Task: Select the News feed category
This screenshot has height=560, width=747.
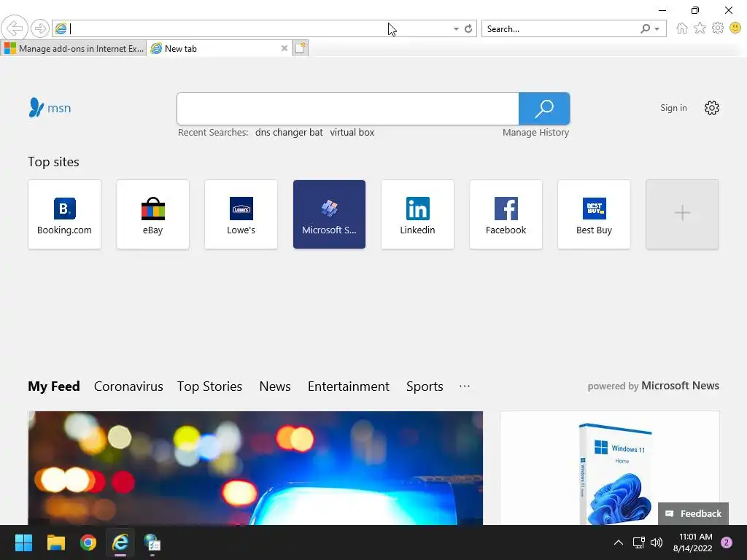Action: (x=275, y=386)
